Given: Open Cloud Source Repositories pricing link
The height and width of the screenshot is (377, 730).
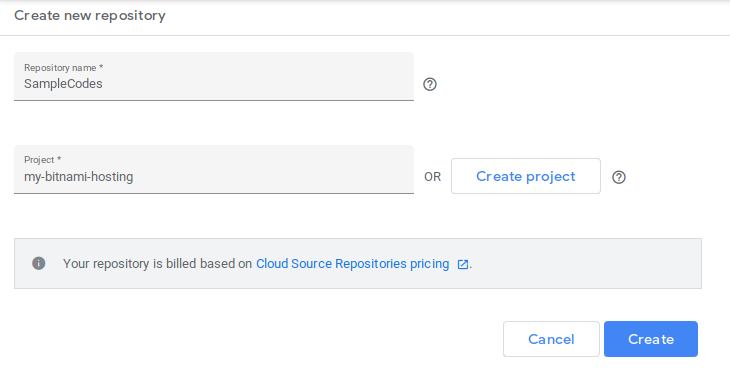Looking at the screenshot, I should (x=352, y=263).
